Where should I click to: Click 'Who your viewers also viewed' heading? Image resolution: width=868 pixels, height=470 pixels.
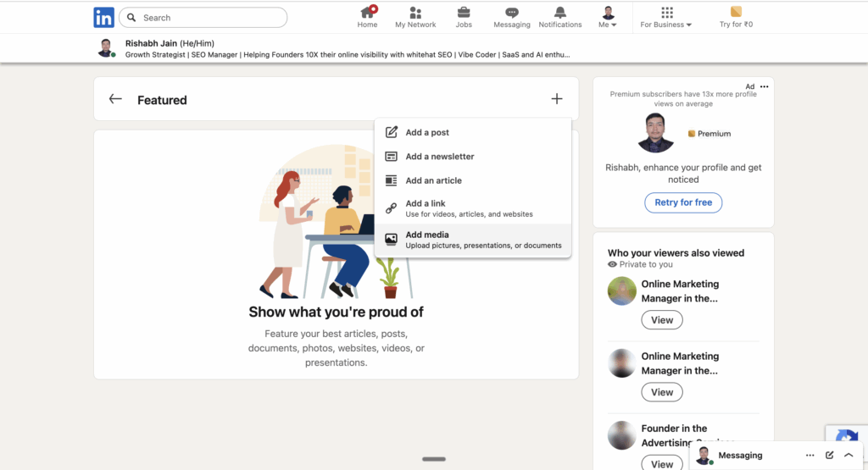point(676,252)
